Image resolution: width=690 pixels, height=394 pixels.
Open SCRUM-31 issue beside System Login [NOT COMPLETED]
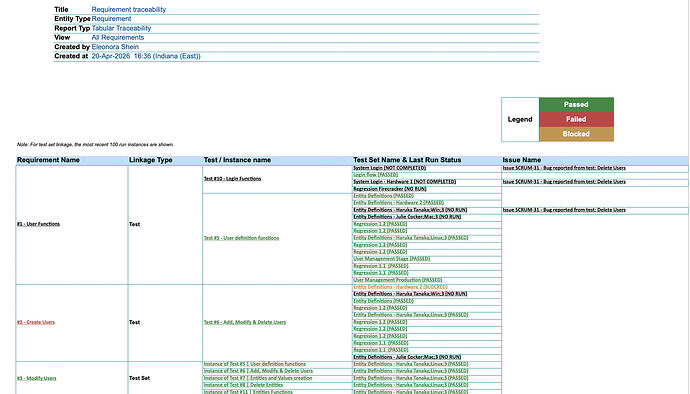pyautogui.click(x=564, y=168)
